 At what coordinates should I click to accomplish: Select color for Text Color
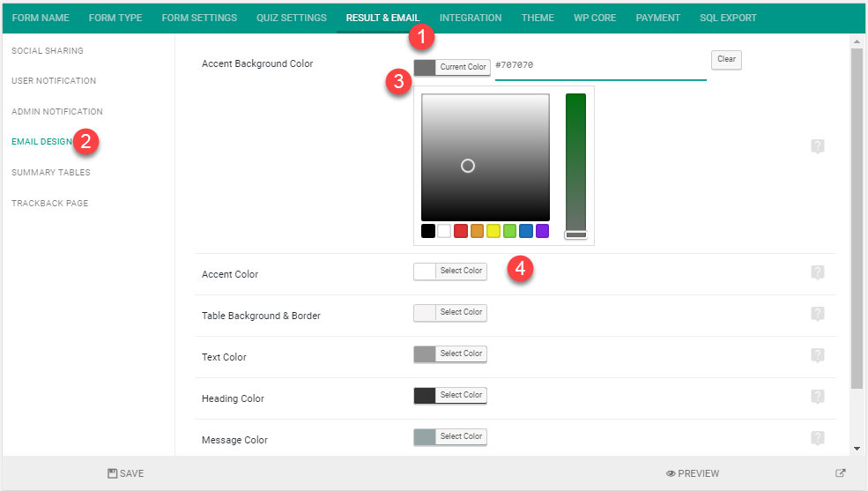pyautogui.click(x=450, y=354)
